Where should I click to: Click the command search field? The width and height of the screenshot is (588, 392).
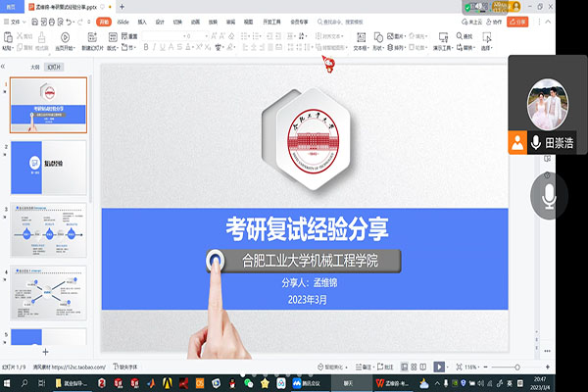[x=340, y=23]
